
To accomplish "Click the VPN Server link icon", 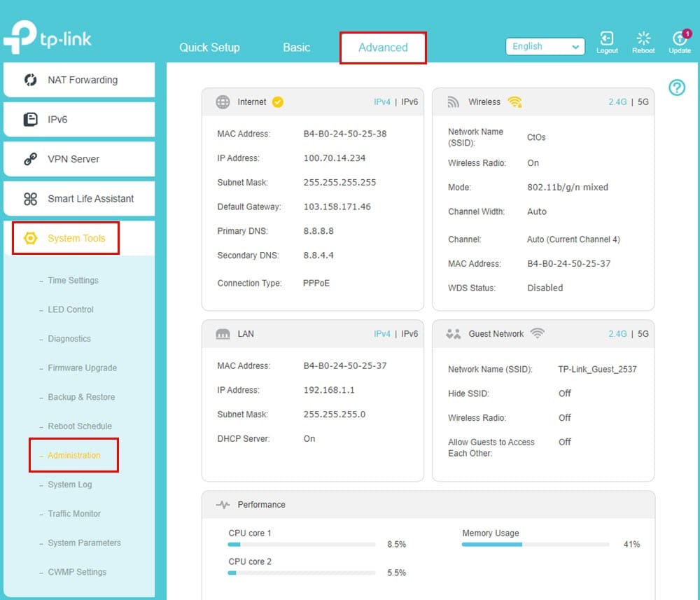I will 30,159.
